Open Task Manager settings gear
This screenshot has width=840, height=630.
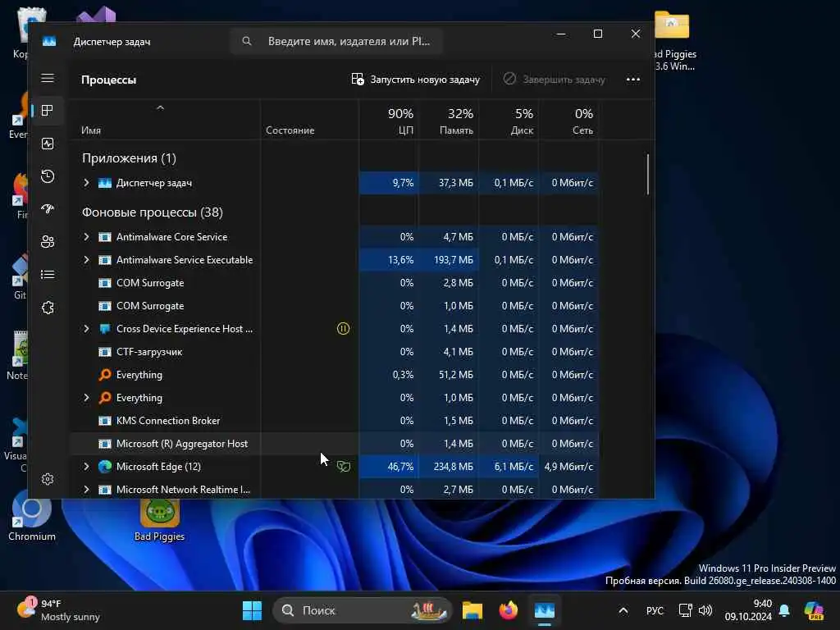pos(48,479)
